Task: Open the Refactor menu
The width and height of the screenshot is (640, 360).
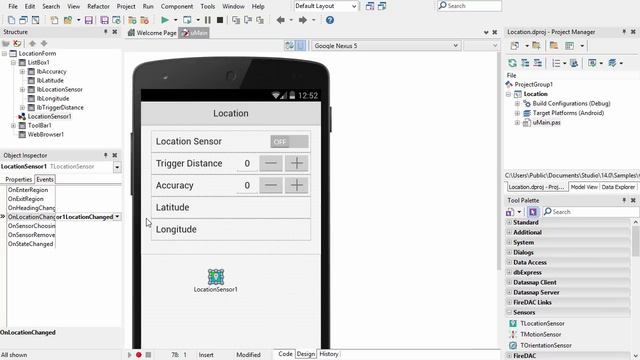Action: coord(98,6)
